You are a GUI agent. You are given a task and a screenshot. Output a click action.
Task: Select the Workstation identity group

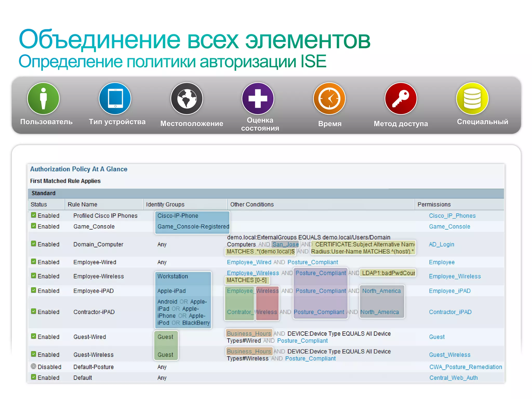[x=172, y=276]
